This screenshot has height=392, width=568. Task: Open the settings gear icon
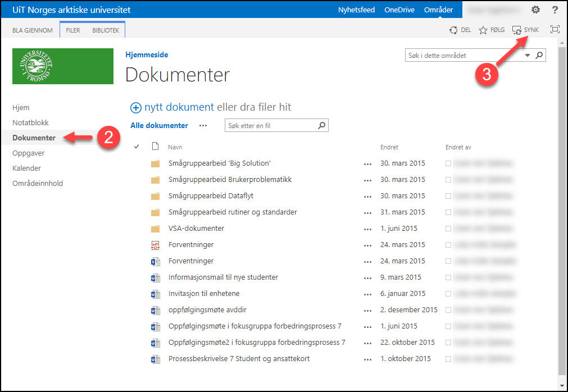tap(535, 10)
